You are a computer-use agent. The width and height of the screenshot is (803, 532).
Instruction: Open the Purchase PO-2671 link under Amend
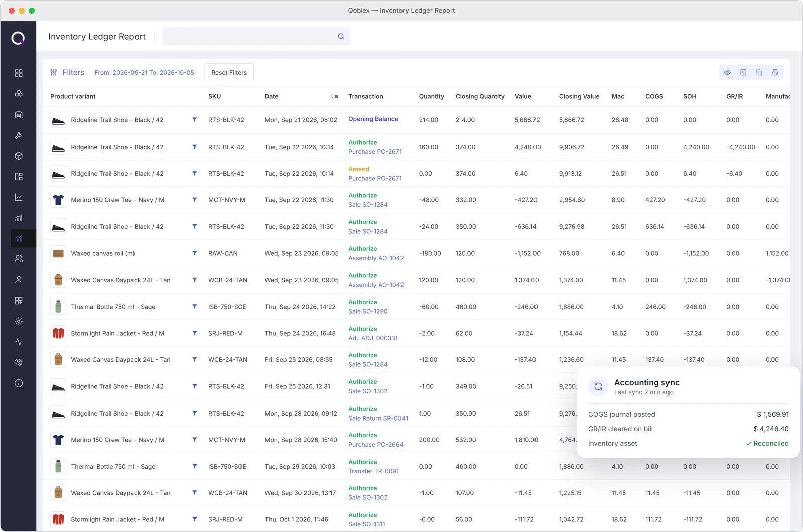375,178
